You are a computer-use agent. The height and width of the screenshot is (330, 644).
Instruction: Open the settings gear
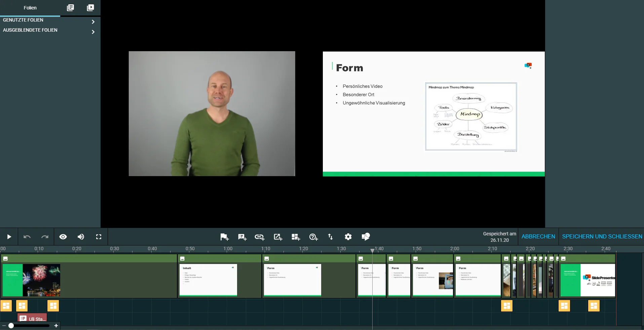tap(348, 237)
